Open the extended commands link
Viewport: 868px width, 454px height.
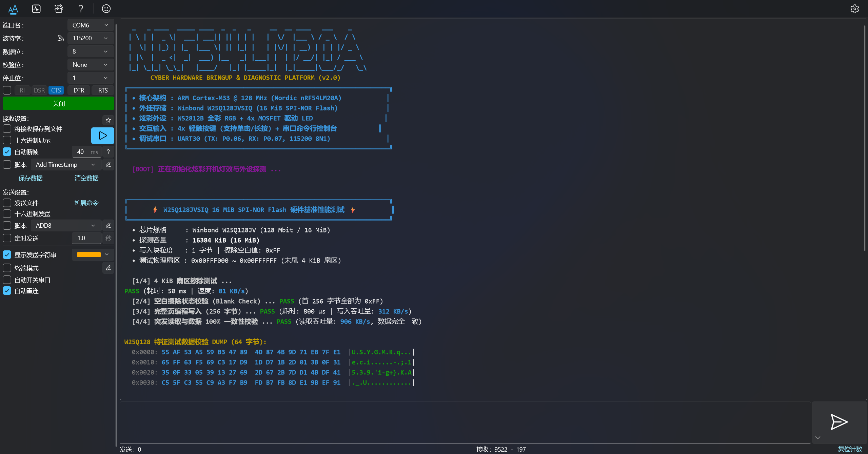pyautogui.click(x=86, y=203)
